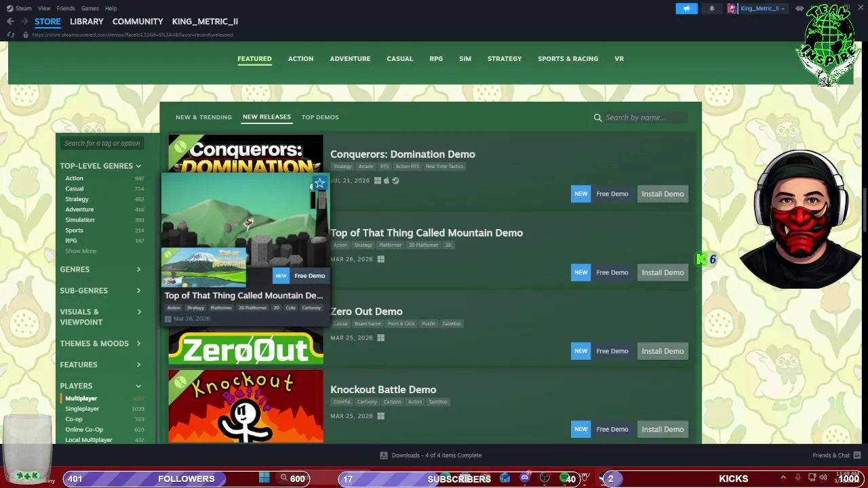
Task: Open the Knockout Battle Demo title link
Action: 383,390
